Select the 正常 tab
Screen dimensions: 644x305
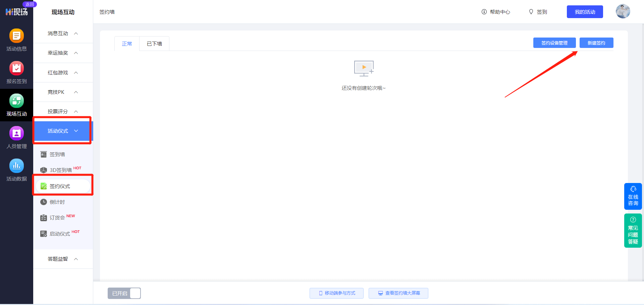[x=127, y=44]
